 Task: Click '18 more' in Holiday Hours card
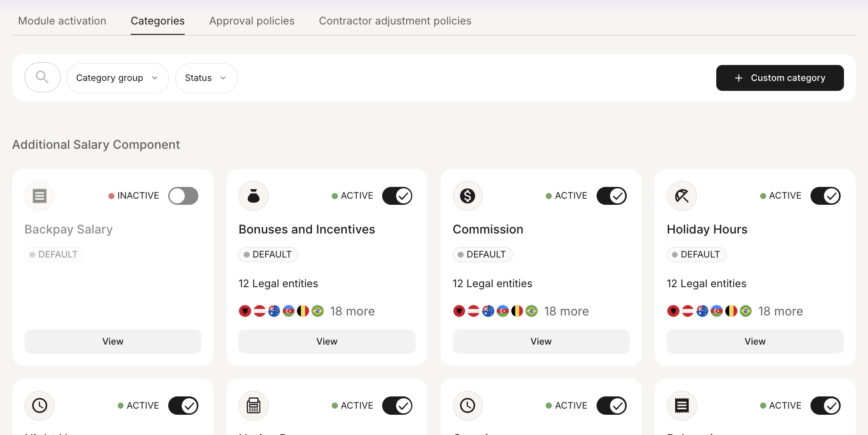[x=781, y=311]
